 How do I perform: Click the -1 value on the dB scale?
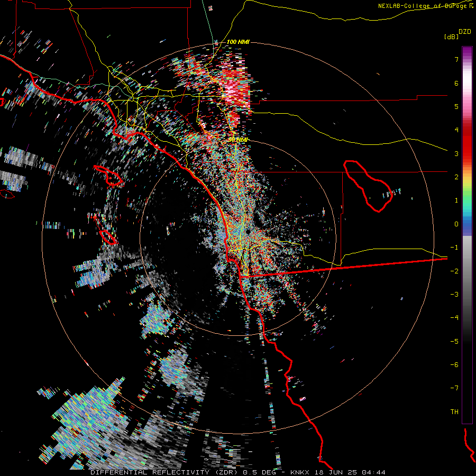point(454,248)
